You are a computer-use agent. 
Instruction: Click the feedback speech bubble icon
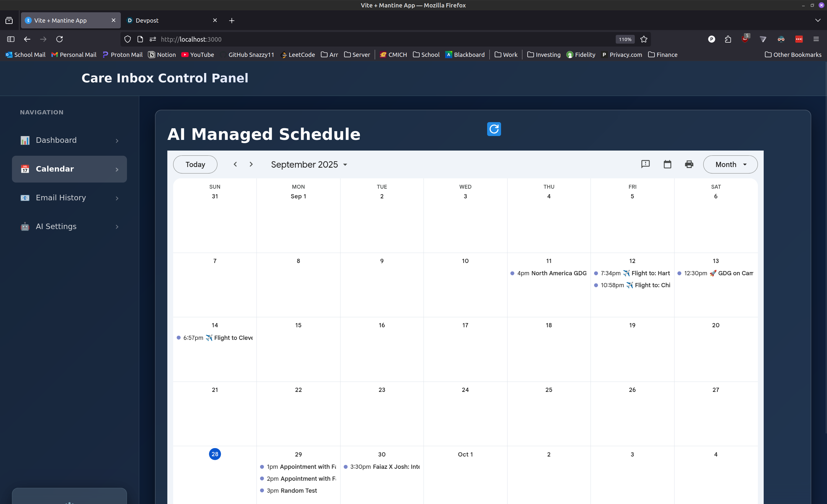pos(645,164)
